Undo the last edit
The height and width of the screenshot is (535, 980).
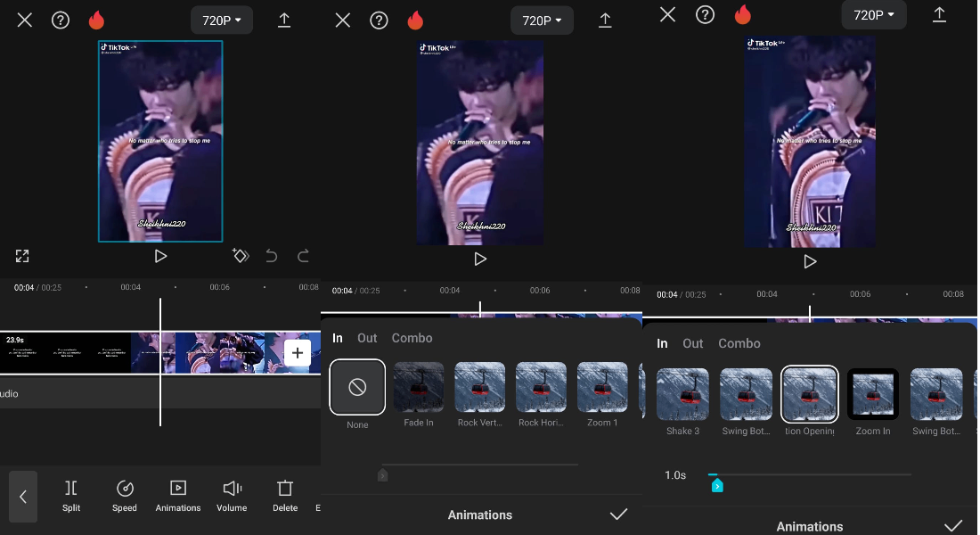pos(271,255)
